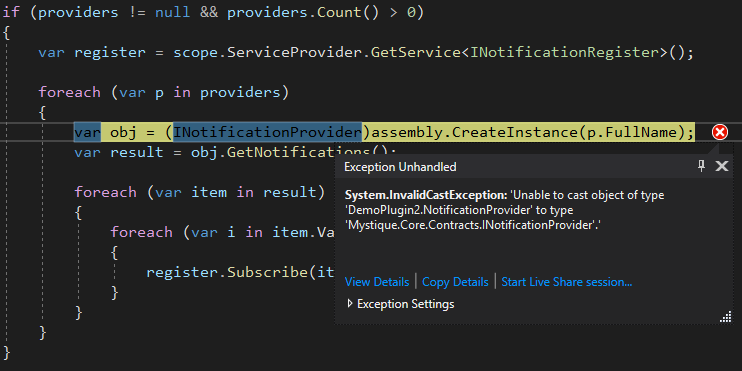This screenshot has width=742, height=371.
Task: Pin the Exception Unhandled popup
Action: coord(702,166)
